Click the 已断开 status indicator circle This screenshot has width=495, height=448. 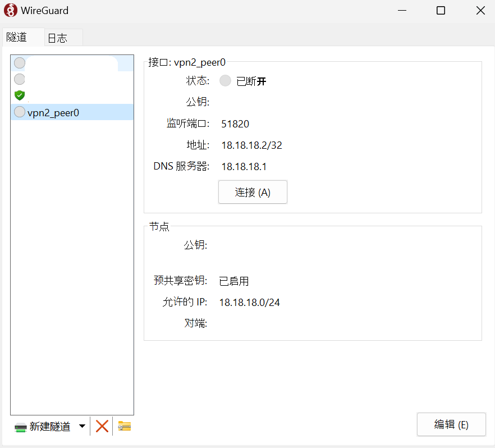tap(225, 80)
